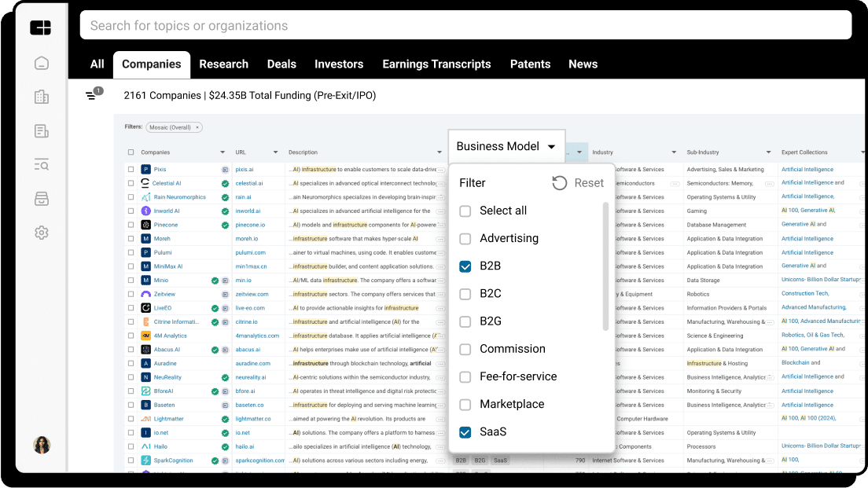Select the companies building icon in sidebar

pos(41,98)
